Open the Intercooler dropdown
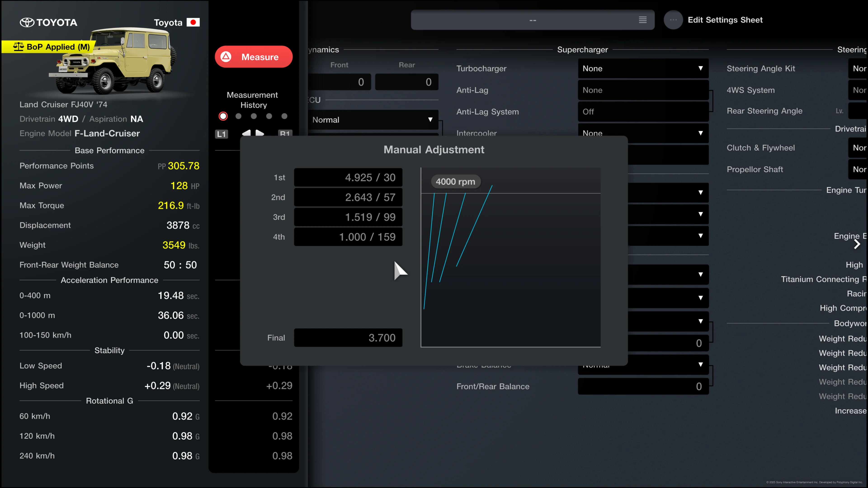 pos(643,133)
